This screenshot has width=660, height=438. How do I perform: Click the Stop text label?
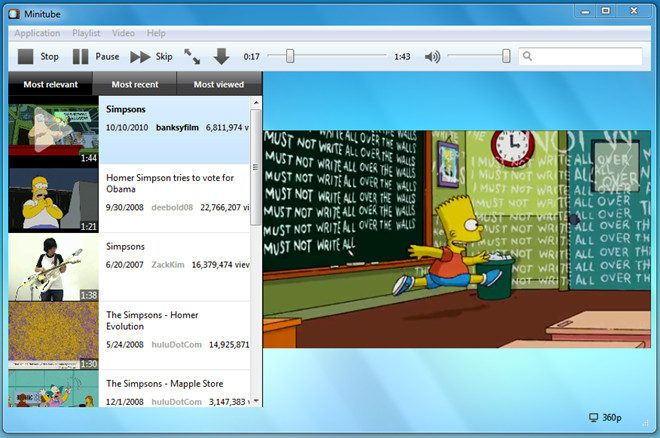[49, 56]
